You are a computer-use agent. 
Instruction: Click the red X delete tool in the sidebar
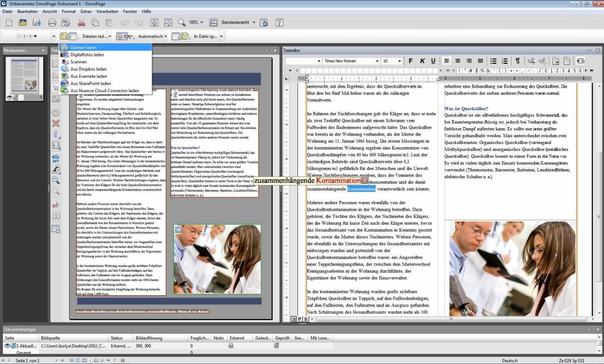pyautogui.click(x=56, y=123)
